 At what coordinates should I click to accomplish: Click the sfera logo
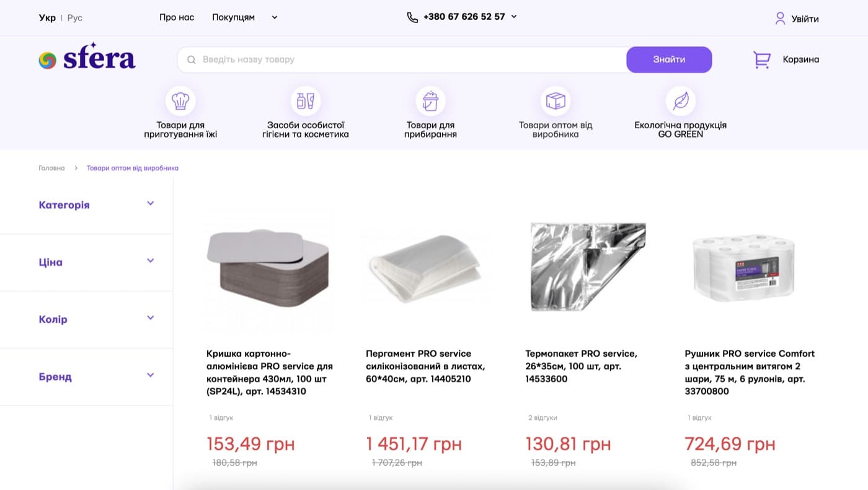87,58
